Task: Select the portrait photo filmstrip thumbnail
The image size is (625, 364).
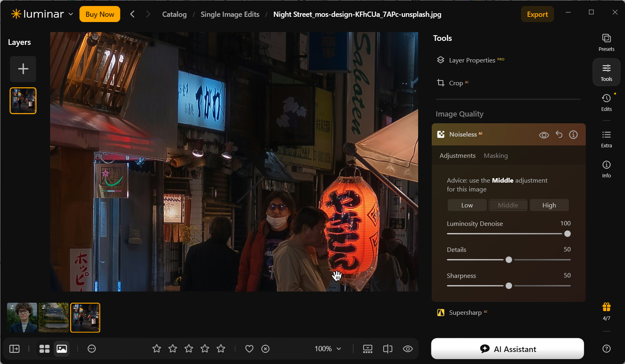Action: 22,318
